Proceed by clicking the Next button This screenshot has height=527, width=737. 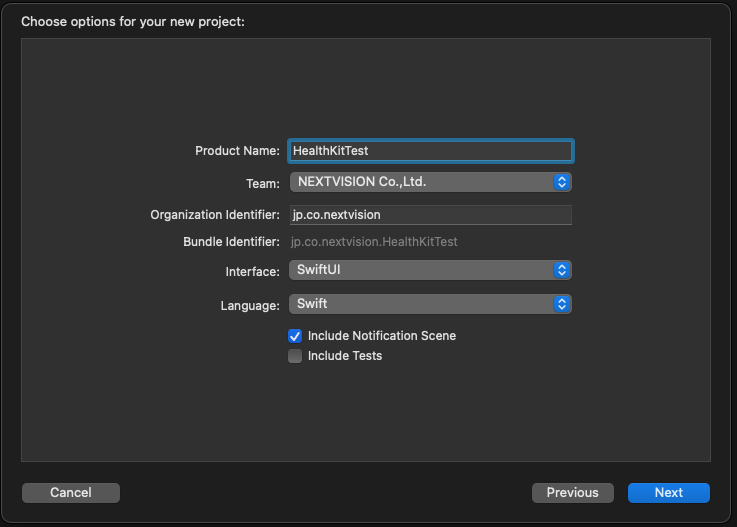pyautogui.click(x=669, y=492)
